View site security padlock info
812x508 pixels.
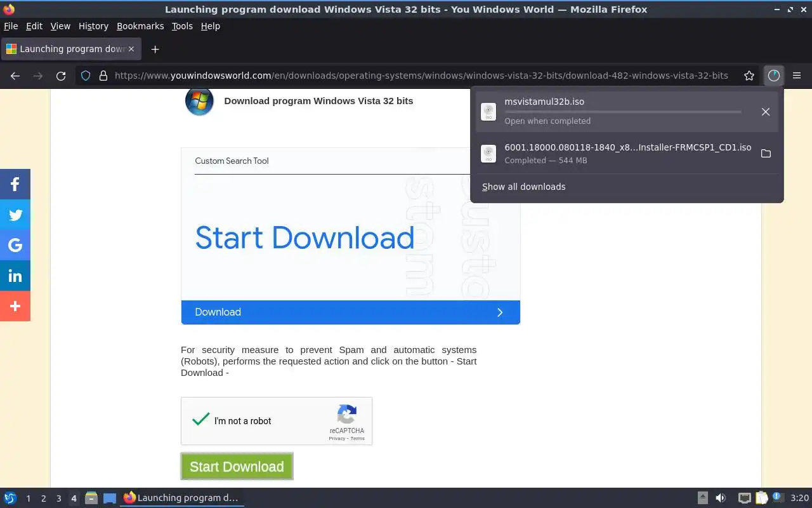coord(103,76)
